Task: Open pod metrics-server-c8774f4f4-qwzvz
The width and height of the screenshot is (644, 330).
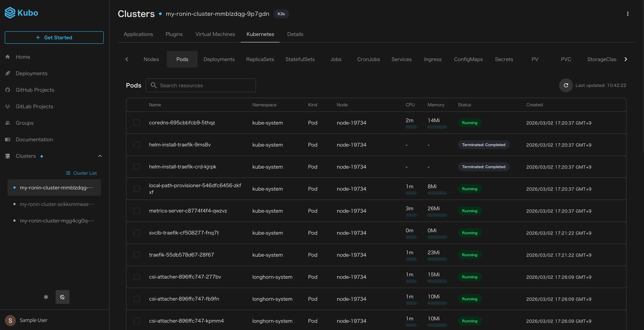Action: 188,211
